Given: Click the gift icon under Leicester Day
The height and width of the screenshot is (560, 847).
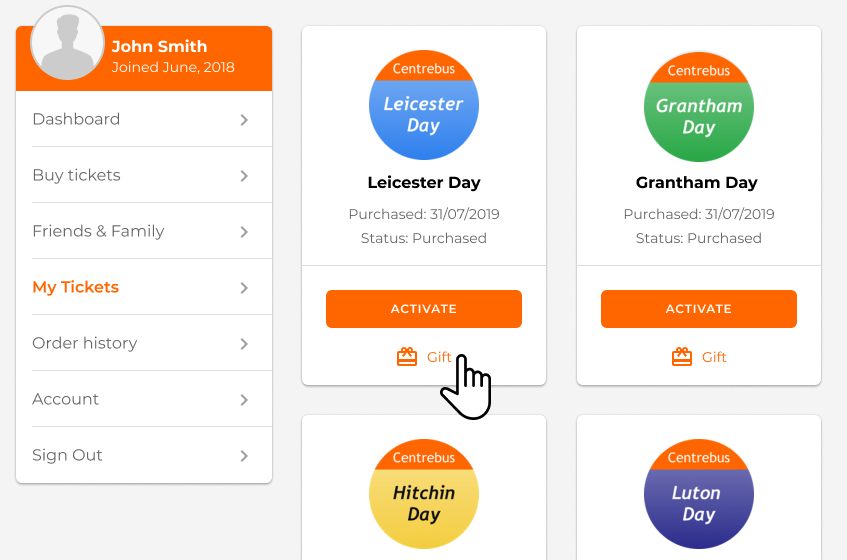Looking at the screenshot, I should (407, 357).
